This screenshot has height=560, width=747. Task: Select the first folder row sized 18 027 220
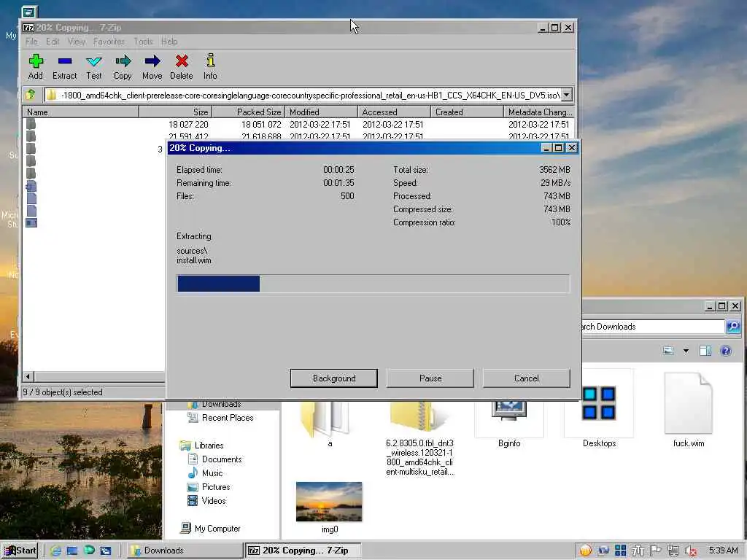[x=298, y=124]
